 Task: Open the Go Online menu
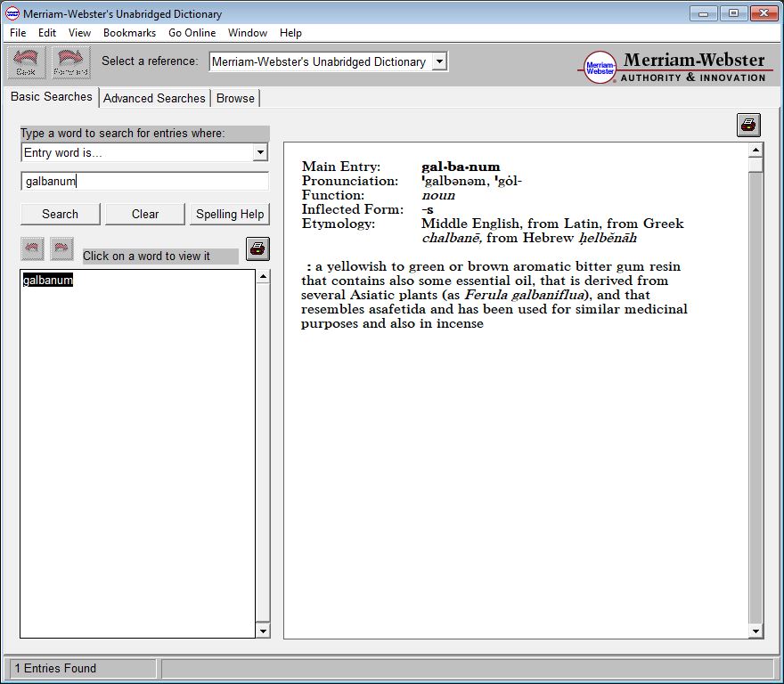tap(192, 33)
